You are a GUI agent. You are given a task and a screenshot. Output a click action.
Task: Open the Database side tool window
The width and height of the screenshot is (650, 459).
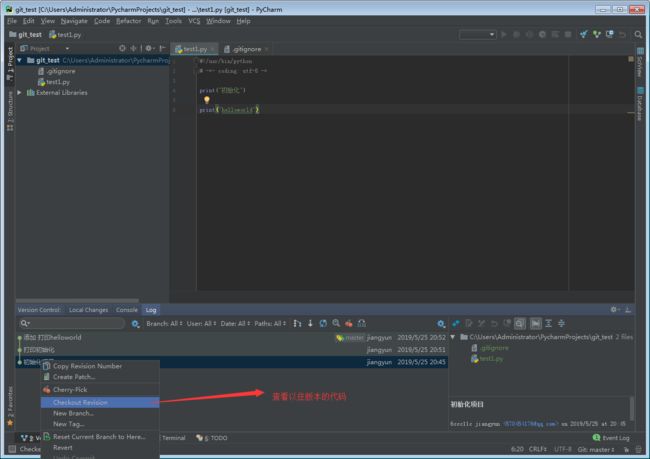click(640, 103)
